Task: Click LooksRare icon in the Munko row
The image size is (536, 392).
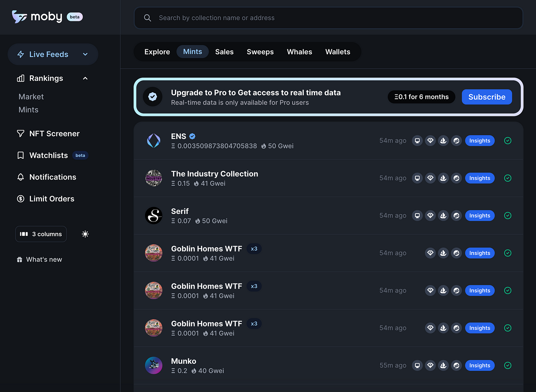Action: [x=430, y=366]
